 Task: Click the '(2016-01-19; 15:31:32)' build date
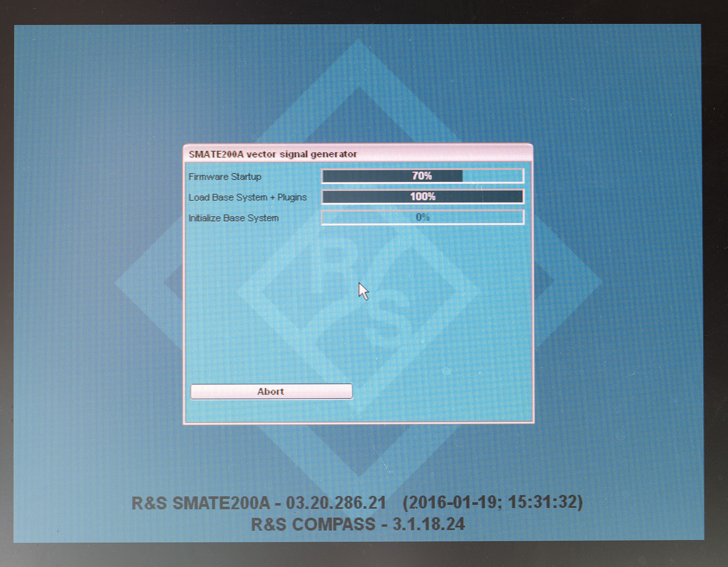[x=493, y=502]
